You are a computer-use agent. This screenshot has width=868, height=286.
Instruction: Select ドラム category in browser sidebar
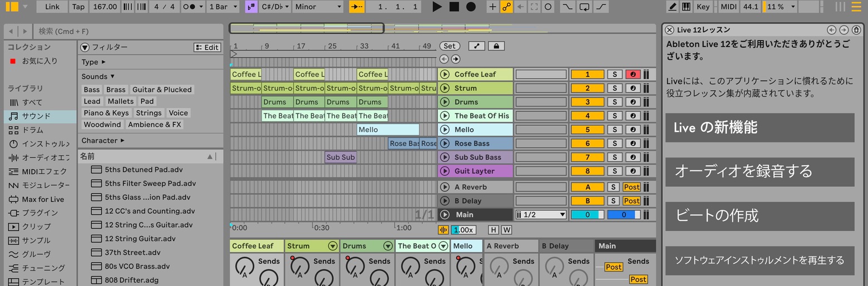tap(32, 130)
